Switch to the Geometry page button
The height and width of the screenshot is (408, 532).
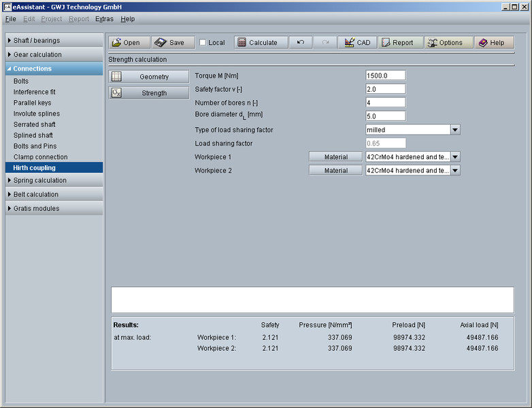click(149, 77)
